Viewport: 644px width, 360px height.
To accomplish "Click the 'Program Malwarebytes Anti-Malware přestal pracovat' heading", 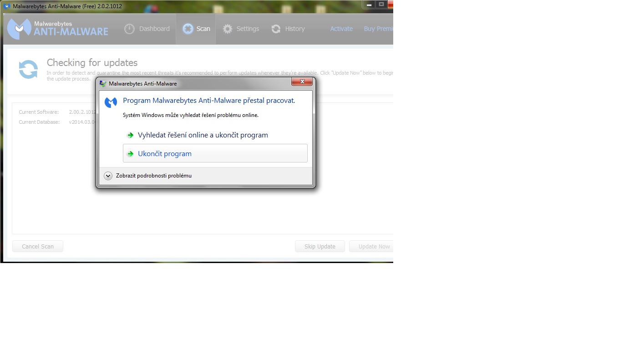I will 209,101.
